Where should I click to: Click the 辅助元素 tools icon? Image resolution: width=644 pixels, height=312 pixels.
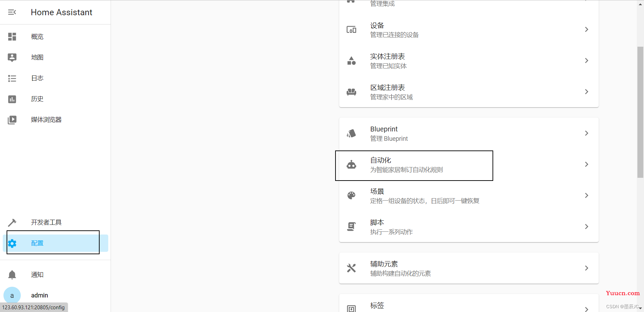click(351, 268)
